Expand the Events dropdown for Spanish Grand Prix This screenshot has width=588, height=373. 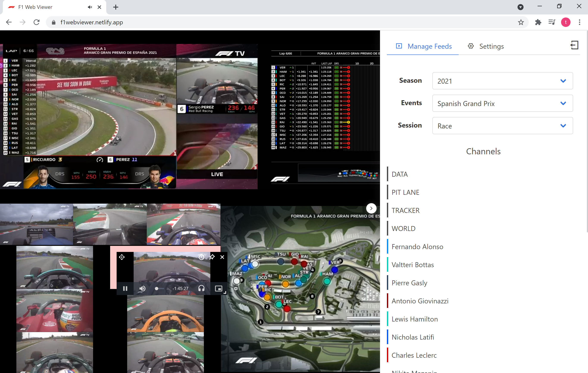(x=502, y=103)
